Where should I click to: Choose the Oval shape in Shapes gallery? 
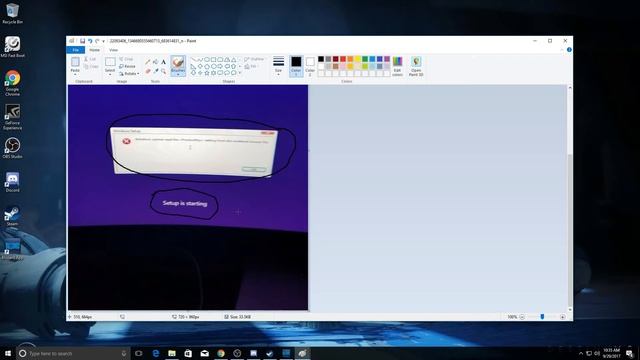pyautogui.click(x=207, y=60)
